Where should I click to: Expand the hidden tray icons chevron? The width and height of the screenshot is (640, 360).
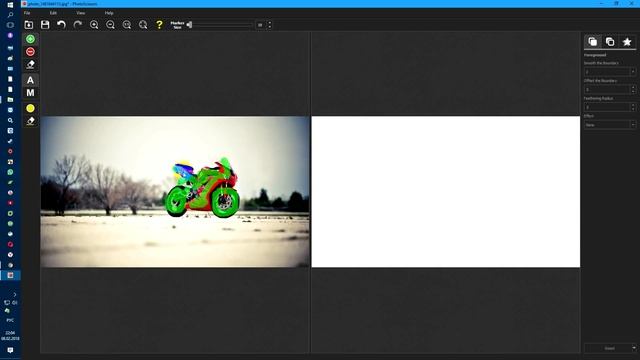click(15, 294)
